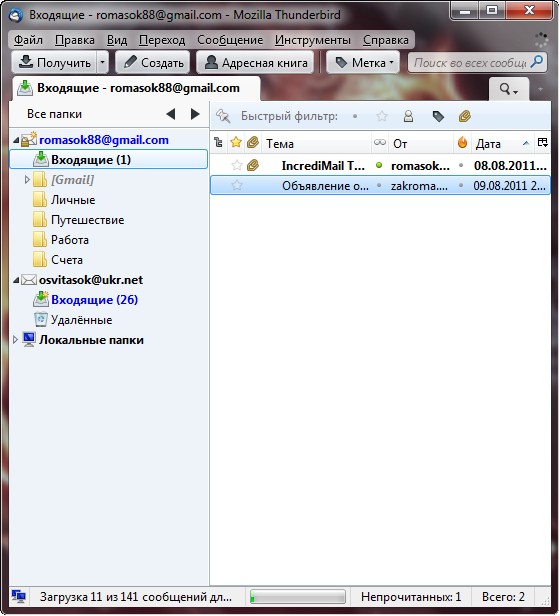Viewport: 560px width, 616px height.
Task: Open the Инструменты menu
Action: 312,40
